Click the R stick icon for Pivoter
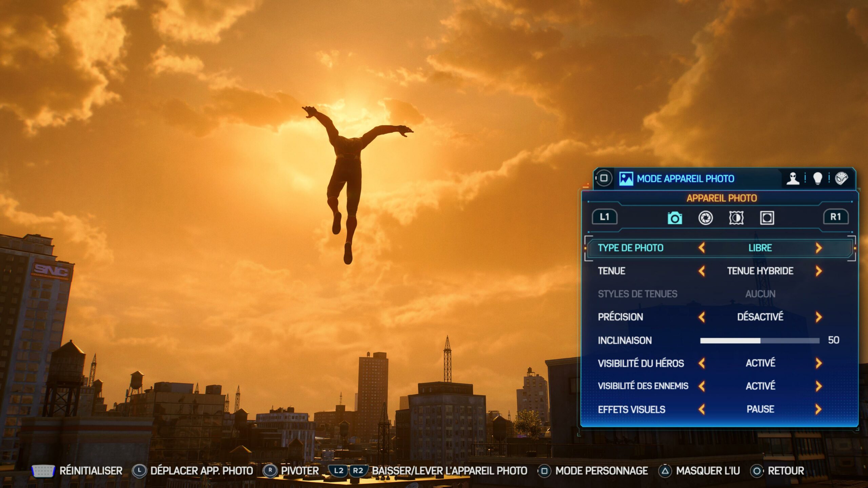The width and height of the screenshot is (868, 488). [270, 471]
